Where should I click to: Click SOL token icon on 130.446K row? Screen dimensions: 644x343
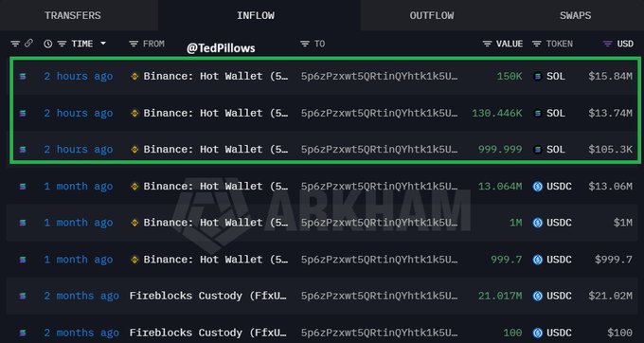click(x=537, y=113)
